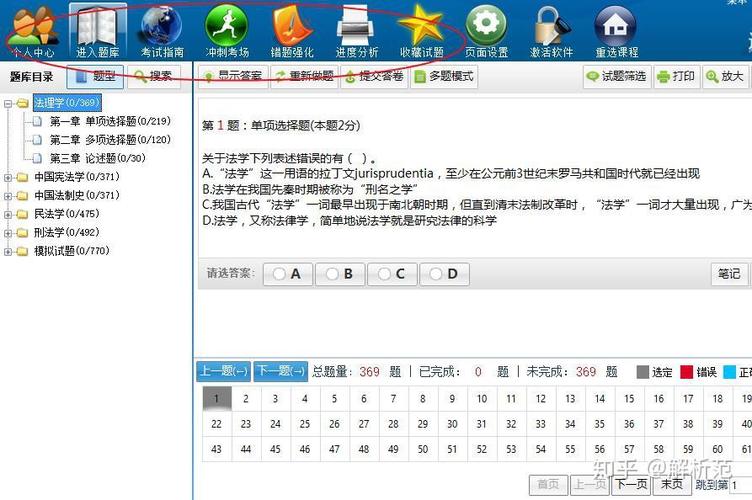752x500 pixels.
Task: Click the 跳到第 page number field
Action: (x=740, y=486)
